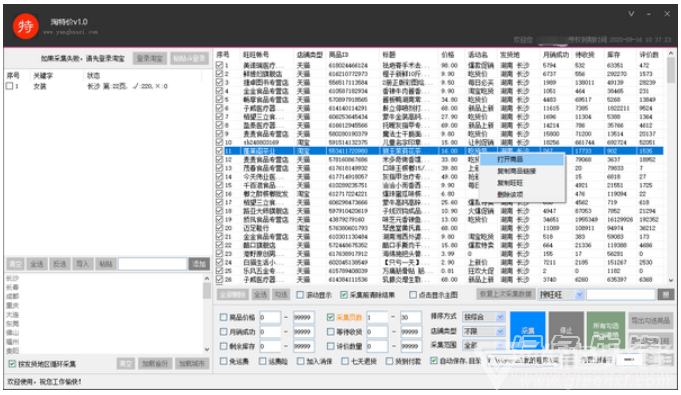Uncheck 自动保存 目录 checkbox
The height and width of the screenshot is (395, 681).
pos(433,360)
